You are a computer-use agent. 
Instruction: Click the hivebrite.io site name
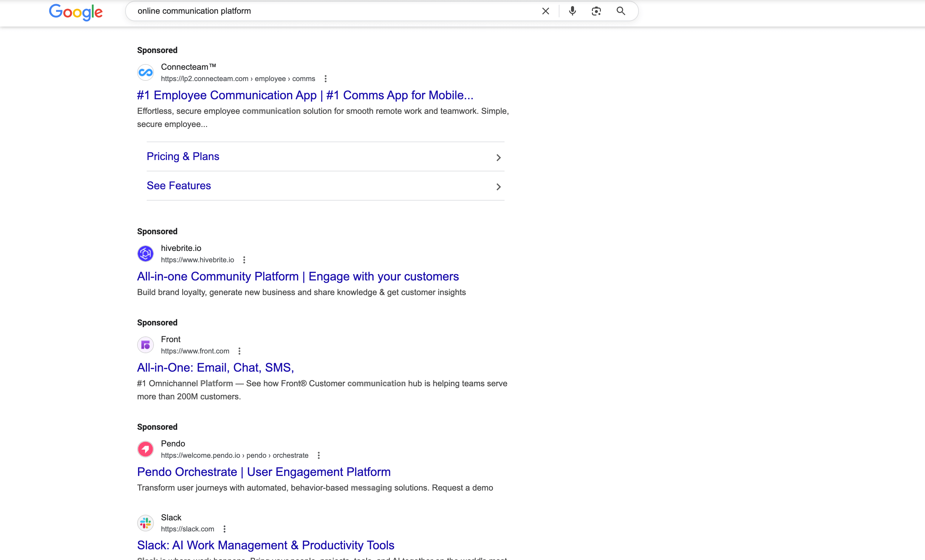pos(181,248)
